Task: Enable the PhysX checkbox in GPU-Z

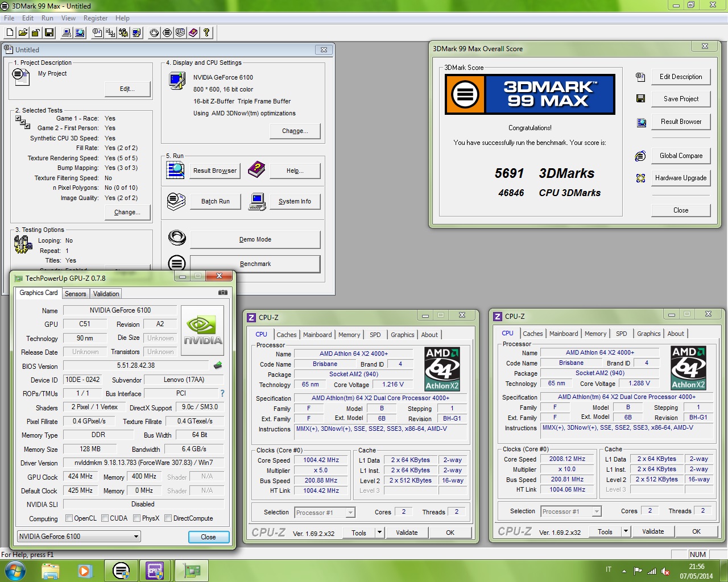Action: [136, 518]
